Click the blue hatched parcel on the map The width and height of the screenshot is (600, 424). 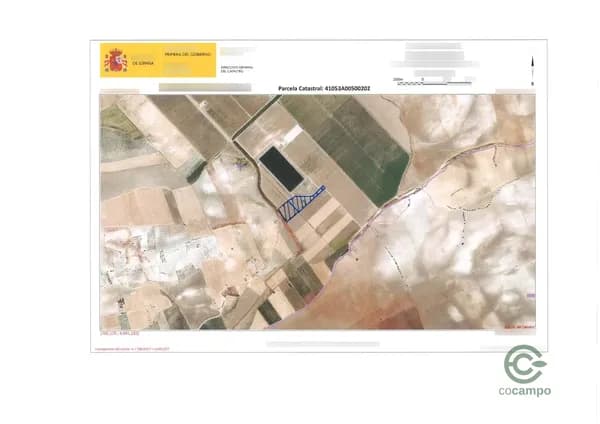300,205
